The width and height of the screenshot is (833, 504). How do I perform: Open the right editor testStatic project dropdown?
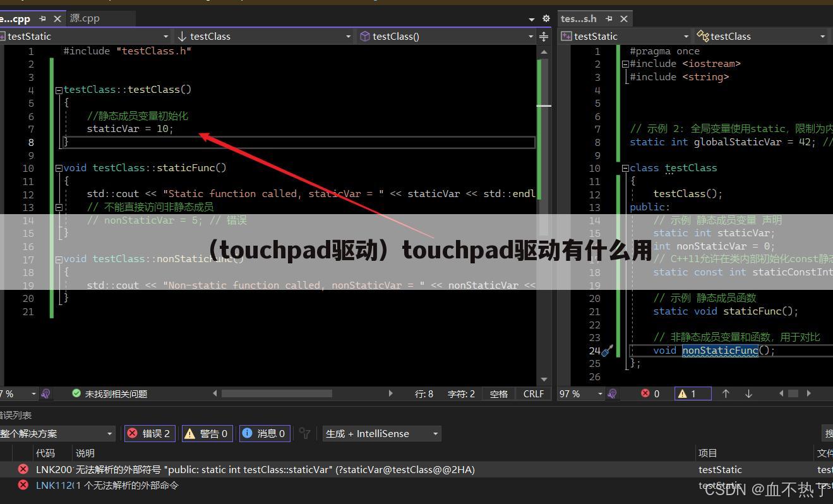[x=625, y=37]
